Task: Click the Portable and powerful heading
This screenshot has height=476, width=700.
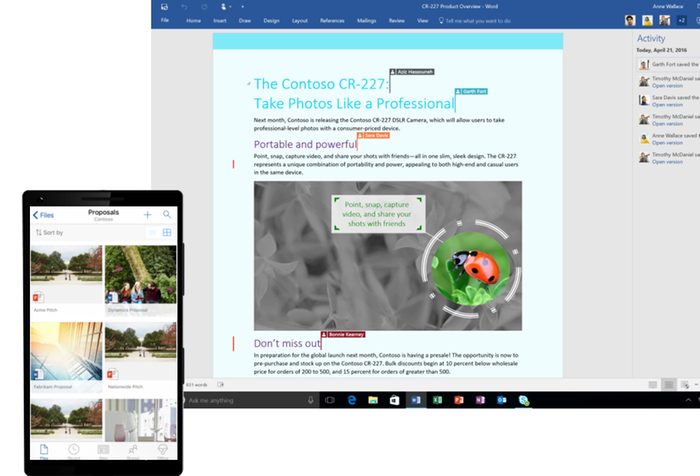Action: [x=305, y=144]
